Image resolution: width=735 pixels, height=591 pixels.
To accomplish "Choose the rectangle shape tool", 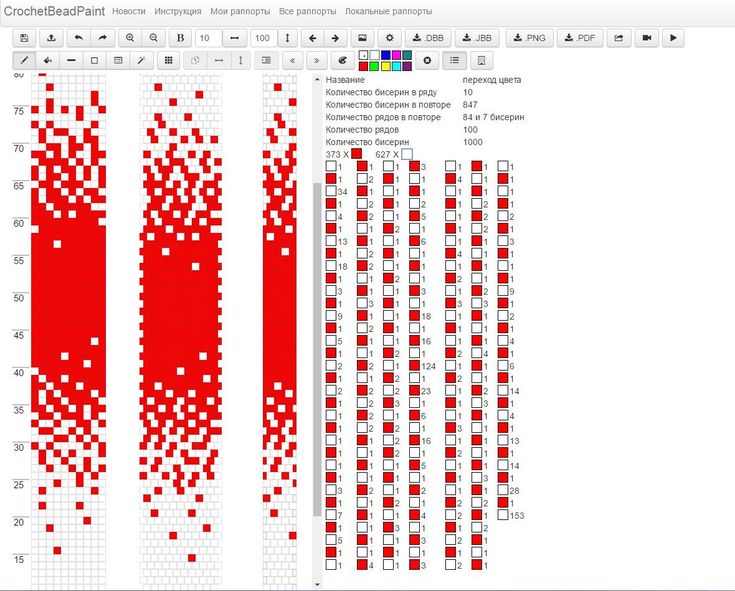I will (94, 60).
